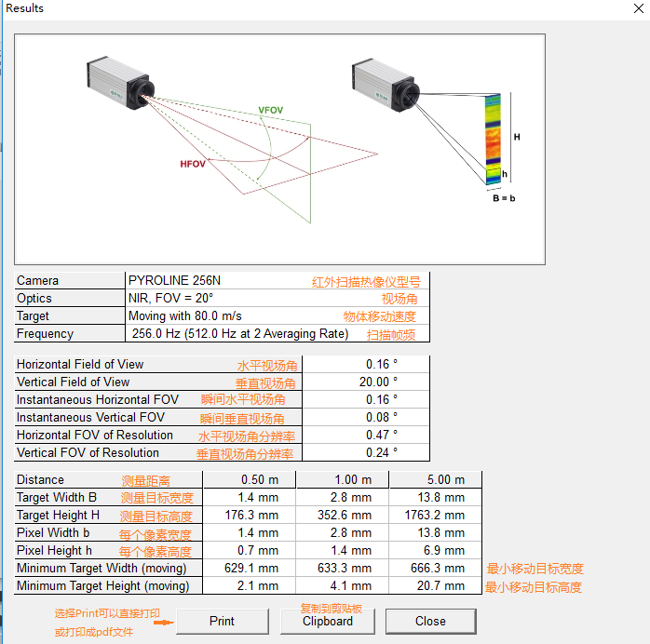
Task: Select the red HFOV label in diagram
Action: tap(193, 164)
